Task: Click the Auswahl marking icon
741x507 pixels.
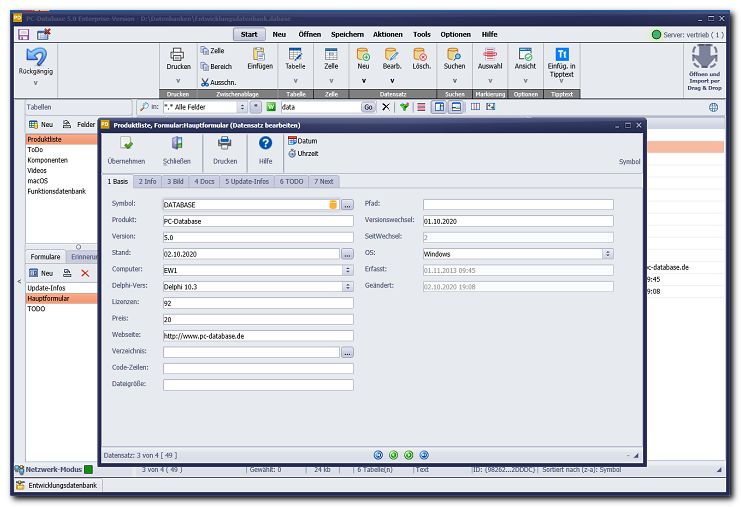Action: (490, 54)
